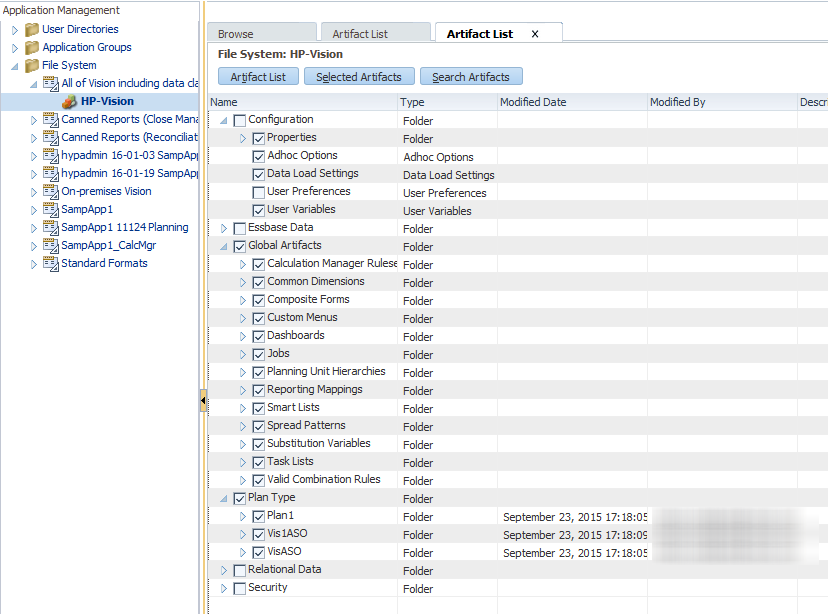Viewport: 828px width, 614px height.
Task: Expand the Security folder
Action: click(224, 588)
